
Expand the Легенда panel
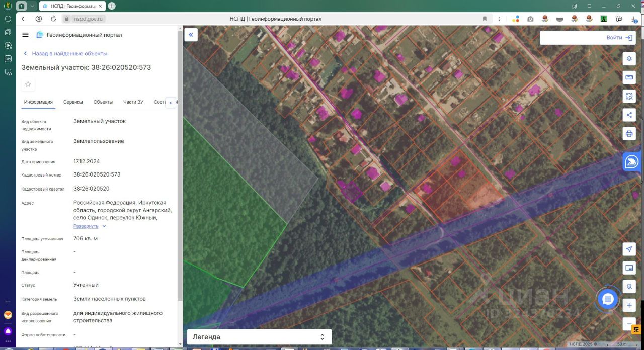[x=259, y=337]
